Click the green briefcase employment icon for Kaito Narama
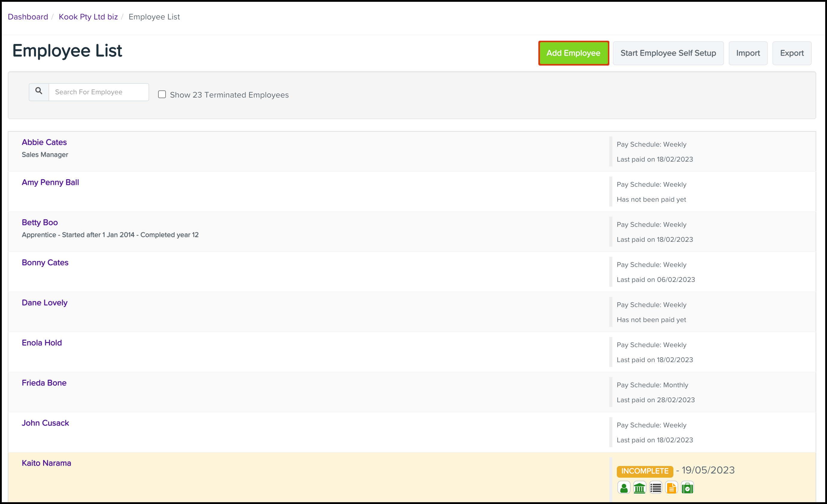The height and width of the screenshot is (504, 827). click(x=687, y=488)
